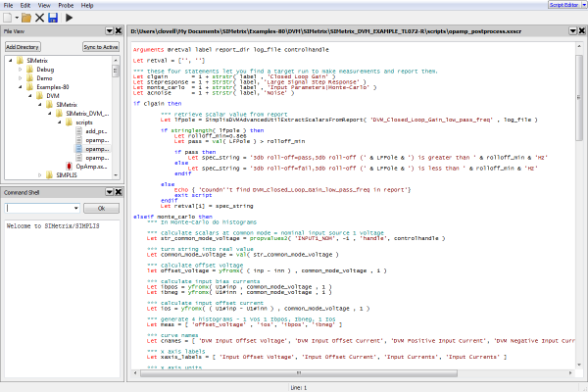Select the scripts folder
The height and width of the screenshot is (392, 588).
pyautogui.click(x=84, y=122)
